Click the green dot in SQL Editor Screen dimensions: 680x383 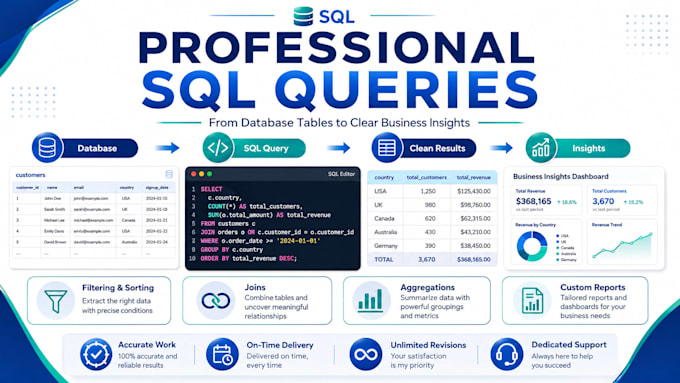(209, 174)
